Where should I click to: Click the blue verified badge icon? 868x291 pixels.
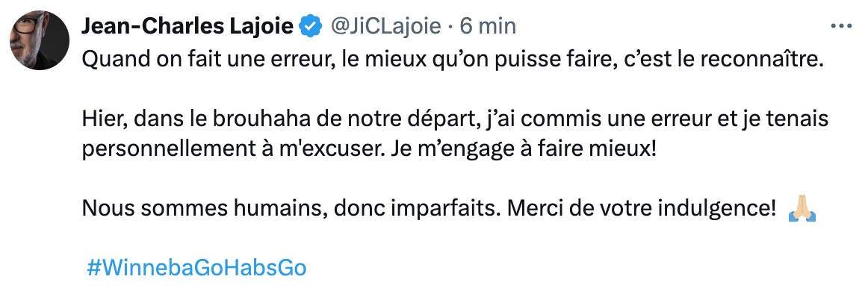pos(311,26)
